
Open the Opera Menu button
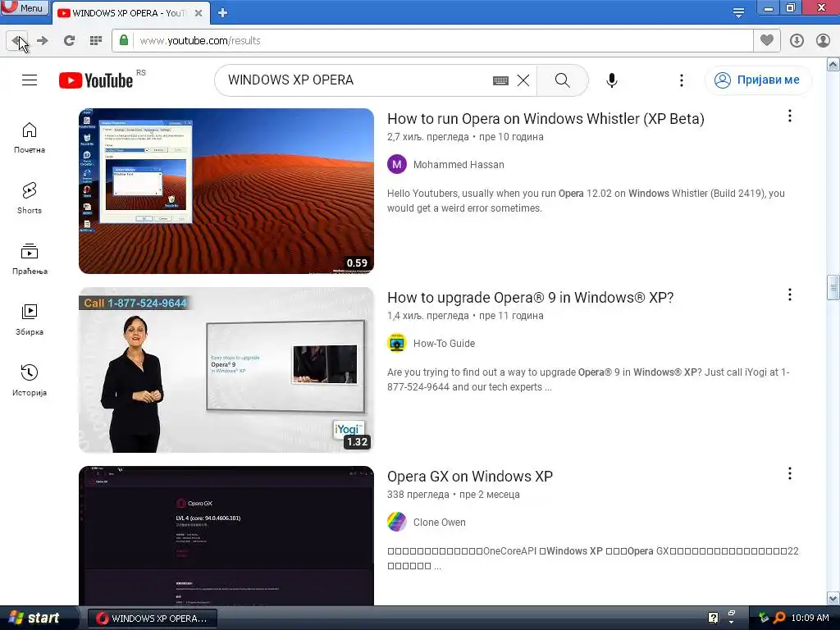[x=25, y=7]
